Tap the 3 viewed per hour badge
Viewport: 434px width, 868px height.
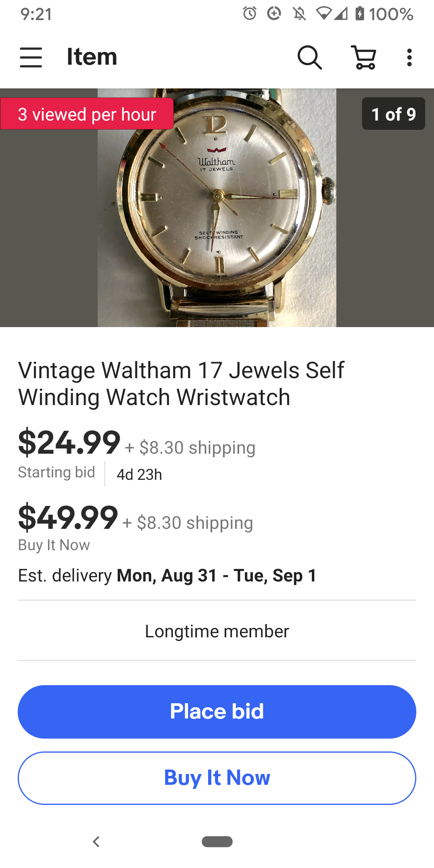click(87, 114)
